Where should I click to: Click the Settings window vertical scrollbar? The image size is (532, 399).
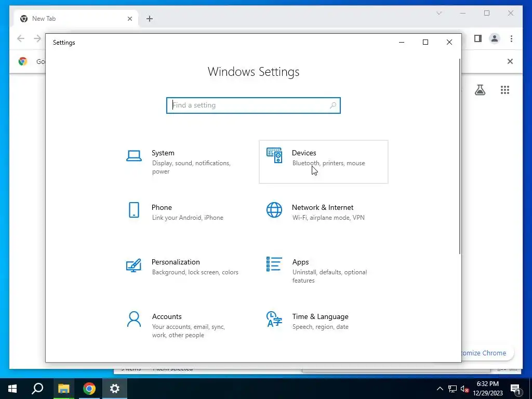pos(460,156)
